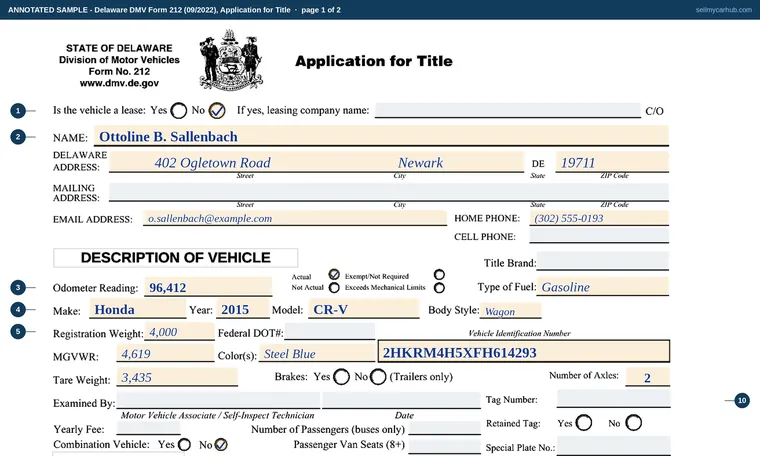Image resolution: width=760 pixels, height=456 pixels.
Task: Click the Color(s) field Steel Blue
Action: (x=317, y=353)
